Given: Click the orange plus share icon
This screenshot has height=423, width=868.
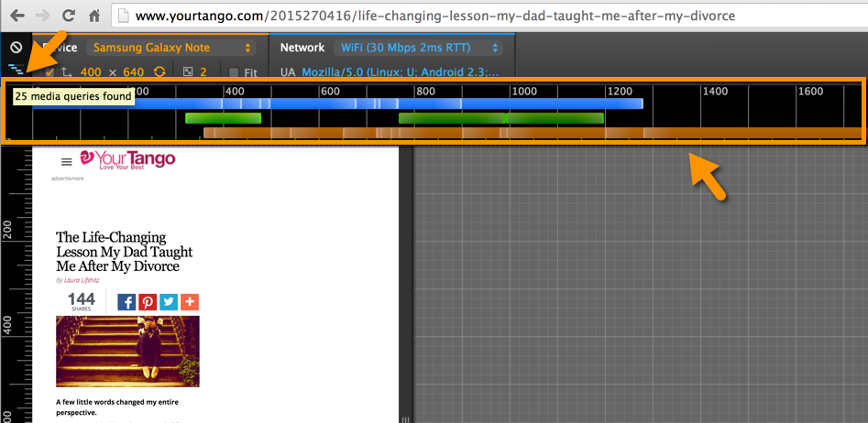Looking at the screenshot, I should [190, 302].
